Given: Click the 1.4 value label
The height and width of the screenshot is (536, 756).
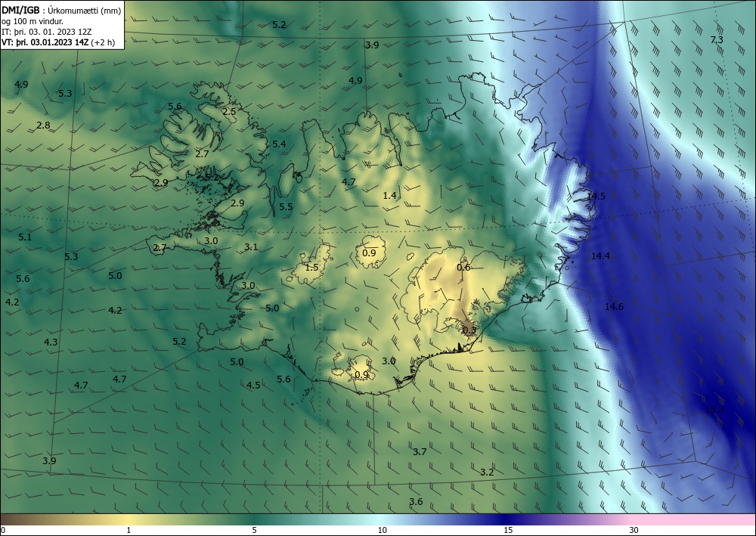Looking at the screenshot, I should coord(389,195).
